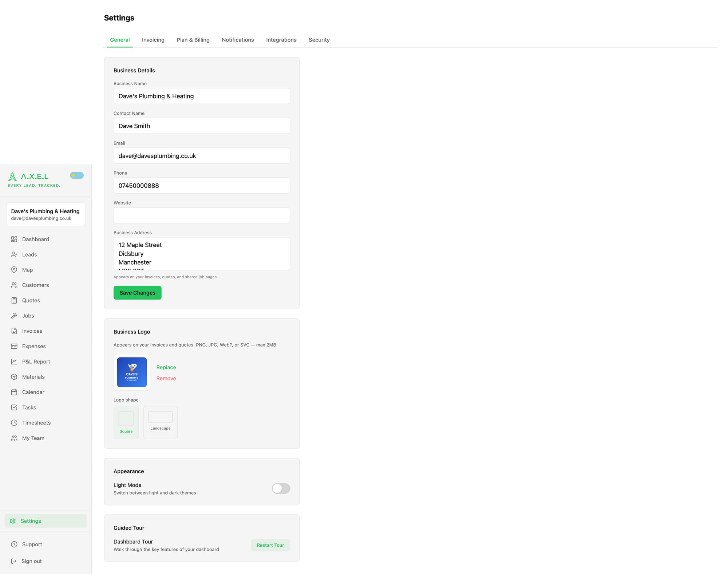Click the business logo thumbnail
Image resolution: width=728 pixels, height=574 pixels.
132,372
